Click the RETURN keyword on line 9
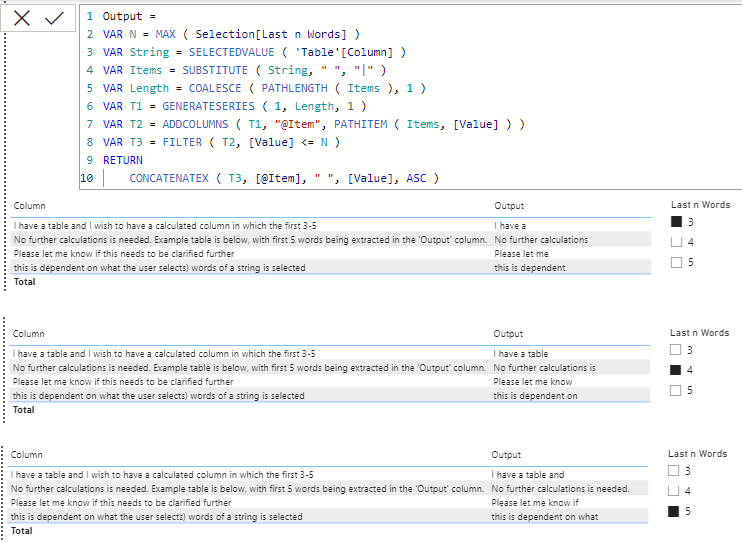742x542 pixels. (x=123, y=160)
